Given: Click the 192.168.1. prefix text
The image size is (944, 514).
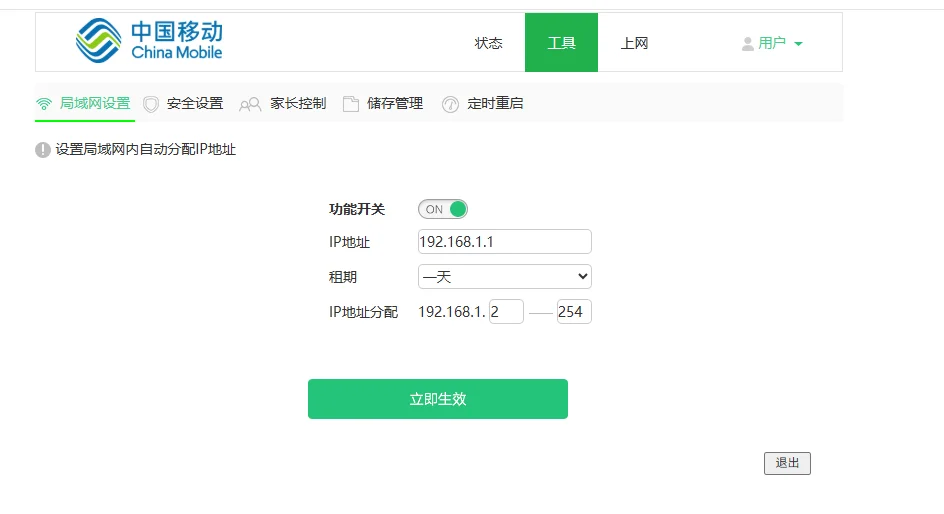Looking at the screenshot, I should [452, 312].
